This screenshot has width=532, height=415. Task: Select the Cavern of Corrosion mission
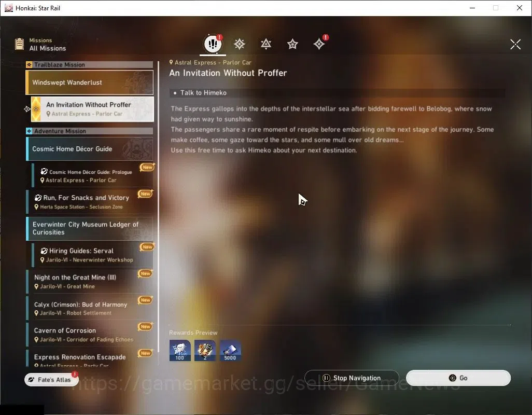(x=90, y=335)
